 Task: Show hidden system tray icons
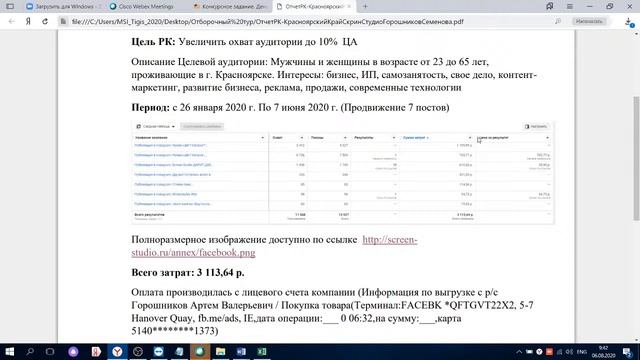click(x=519, y=352)
